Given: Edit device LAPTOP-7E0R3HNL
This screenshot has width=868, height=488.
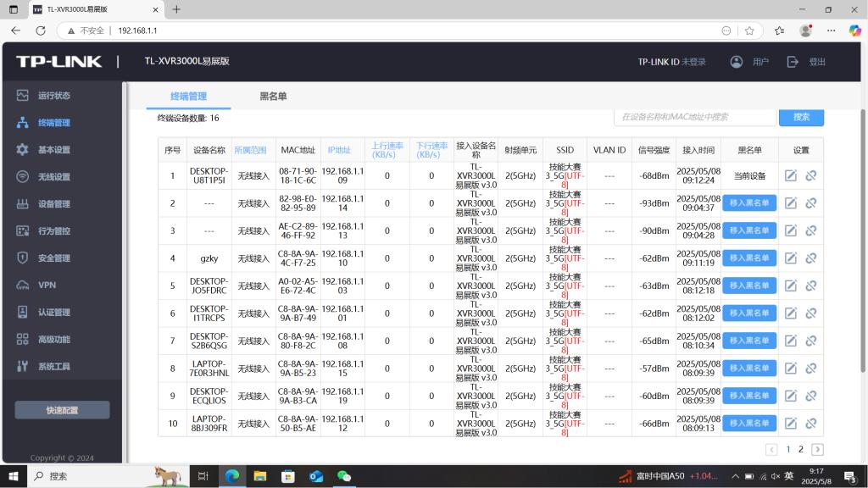Looking at the screenshot, I should [x=791, y=368].
